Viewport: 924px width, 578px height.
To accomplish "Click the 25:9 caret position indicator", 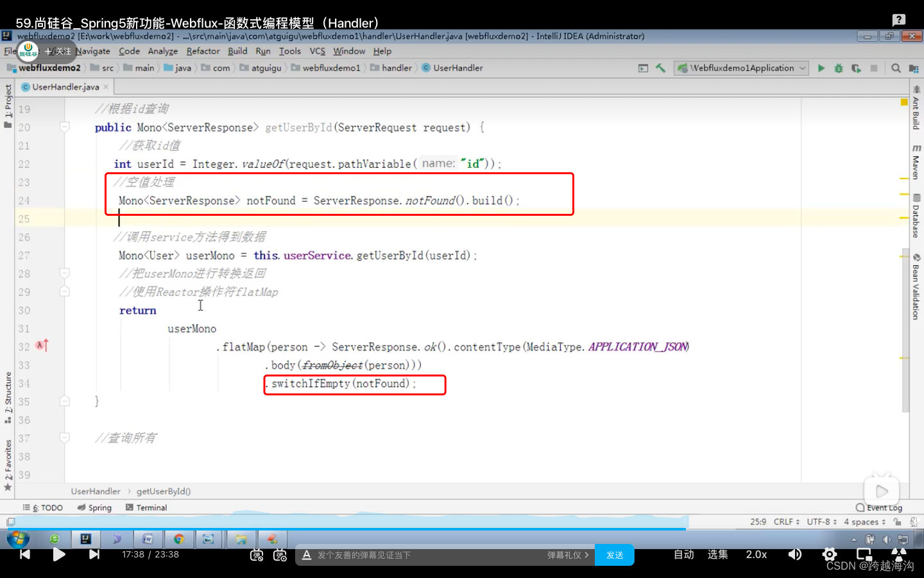I will click(758, 521).
